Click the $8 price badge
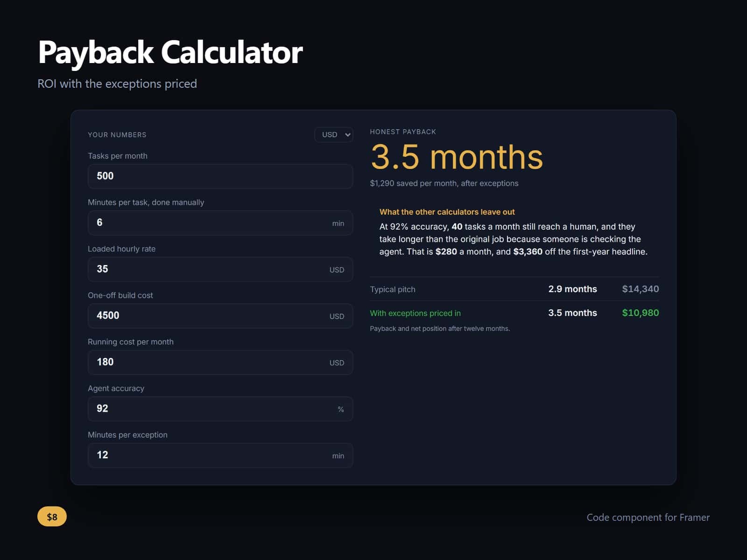The width and height of the screenshot is (747, 560). point(52,517)
